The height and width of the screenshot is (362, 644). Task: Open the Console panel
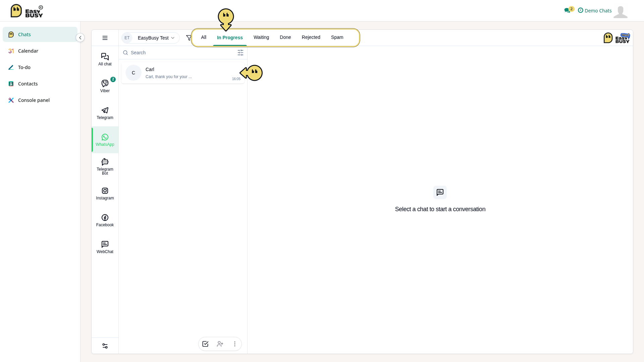click(x=40, y=100)
